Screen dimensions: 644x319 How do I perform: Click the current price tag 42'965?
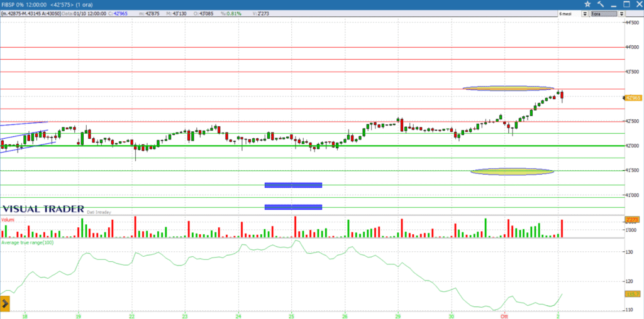click(632, 98)
